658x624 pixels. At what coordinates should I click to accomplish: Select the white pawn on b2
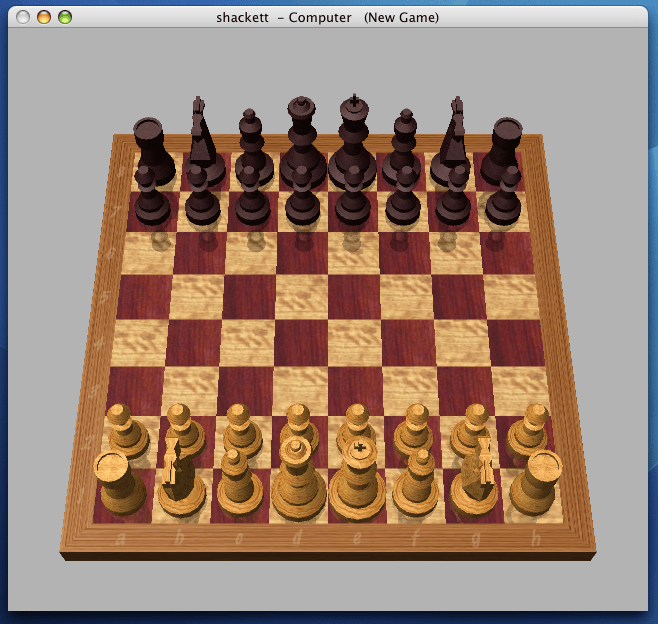pyautogui.click(x=185, y=431)
